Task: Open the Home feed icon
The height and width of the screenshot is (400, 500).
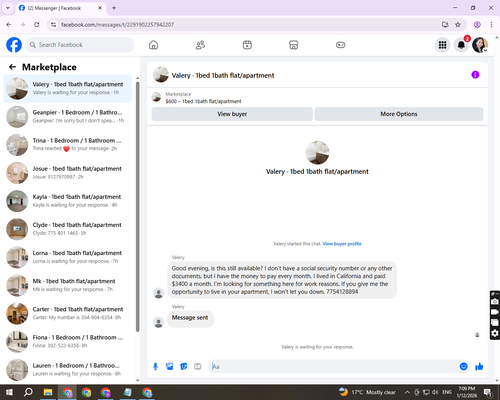Action: (153, 45)
